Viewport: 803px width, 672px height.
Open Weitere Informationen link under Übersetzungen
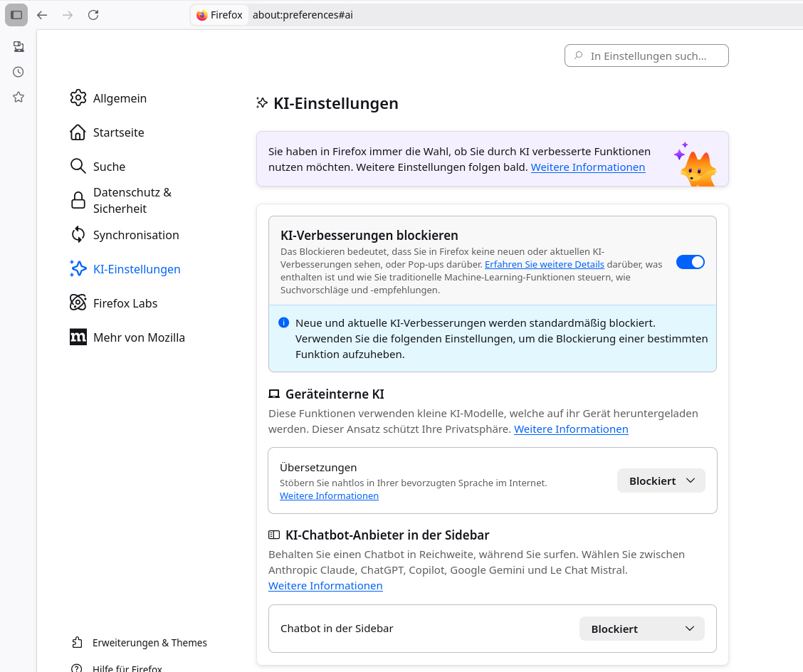(x=329, y=495)
